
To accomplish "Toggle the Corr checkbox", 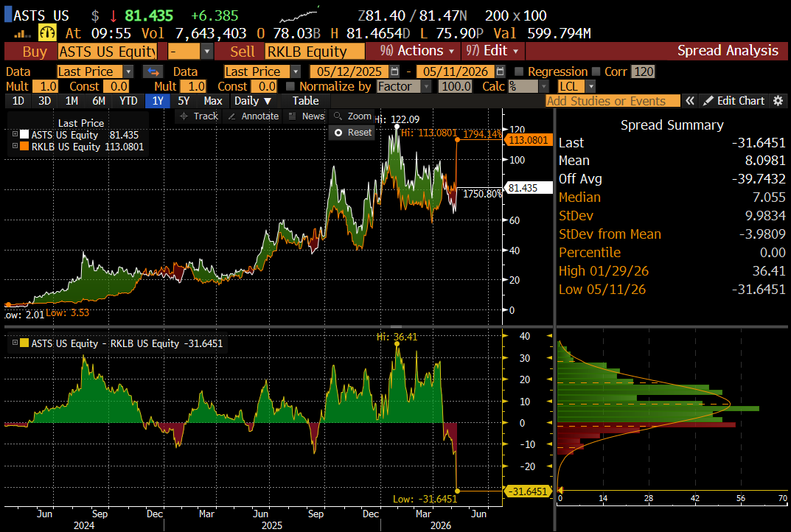I will tap(596, 71).
